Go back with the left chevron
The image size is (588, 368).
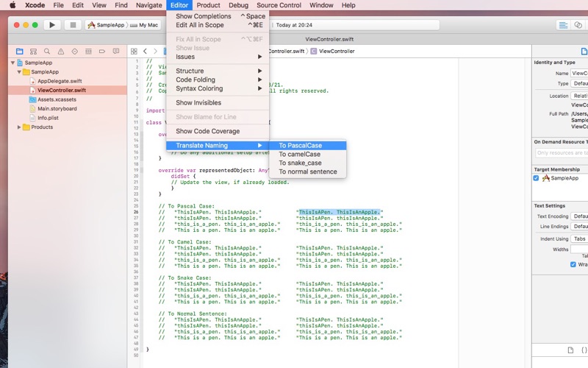(x=145, y=52)
